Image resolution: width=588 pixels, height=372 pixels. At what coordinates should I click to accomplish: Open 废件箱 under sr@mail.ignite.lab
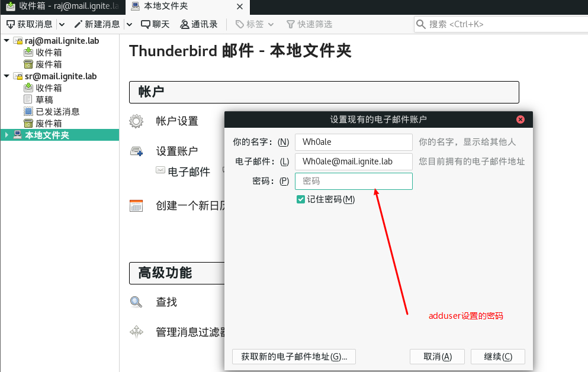click(49, 124)
